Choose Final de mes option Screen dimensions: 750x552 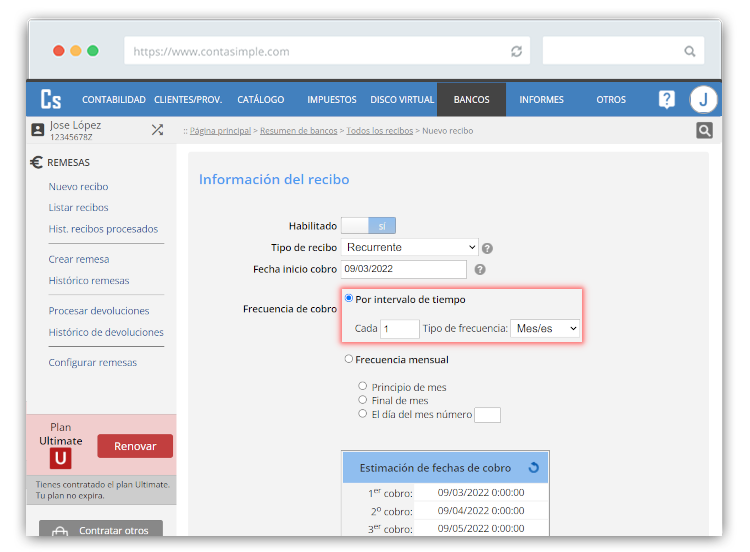363,399
